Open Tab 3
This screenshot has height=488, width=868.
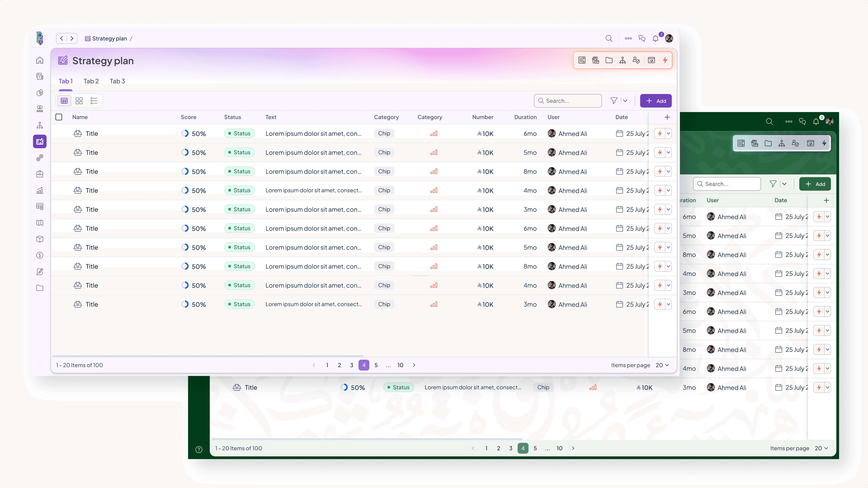[x=117, y=81]
